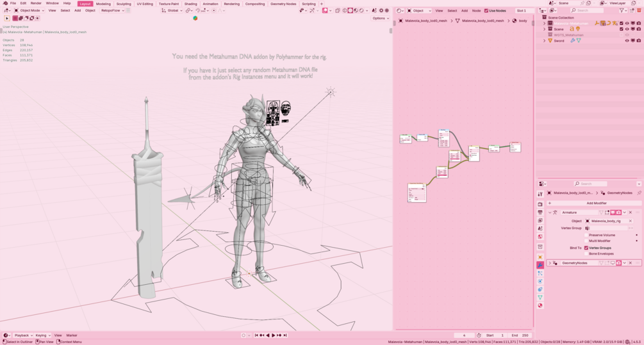This screenshot has width=644, height=345.
Task: Expand the GeometryNodes modifier panel
Action: tap(550, 263)
